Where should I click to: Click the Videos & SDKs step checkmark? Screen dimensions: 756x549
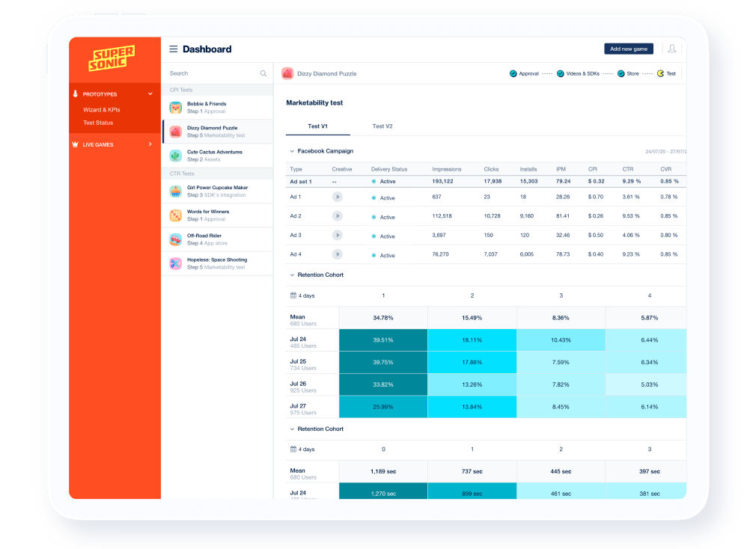(560, 73)
